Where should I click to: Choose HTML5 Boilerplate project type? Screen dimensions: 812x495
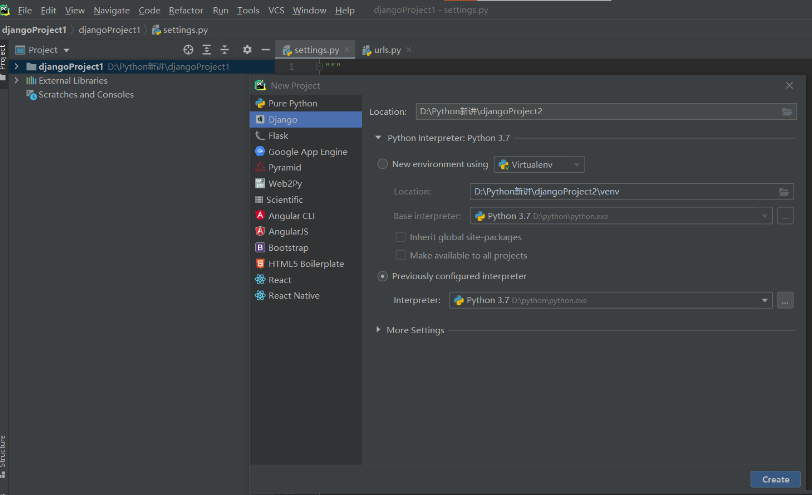[x=306, y=264]
